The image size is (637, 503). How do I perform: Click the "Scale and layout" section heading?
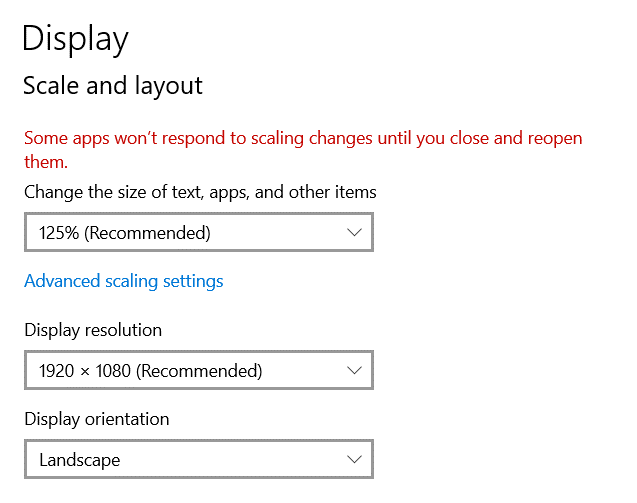point(113,86)
